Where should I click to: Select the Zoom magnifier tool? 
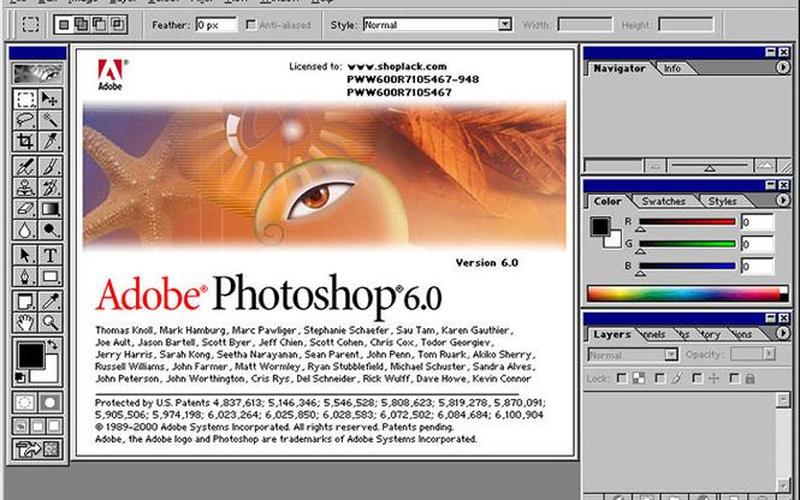pos(50,322)
